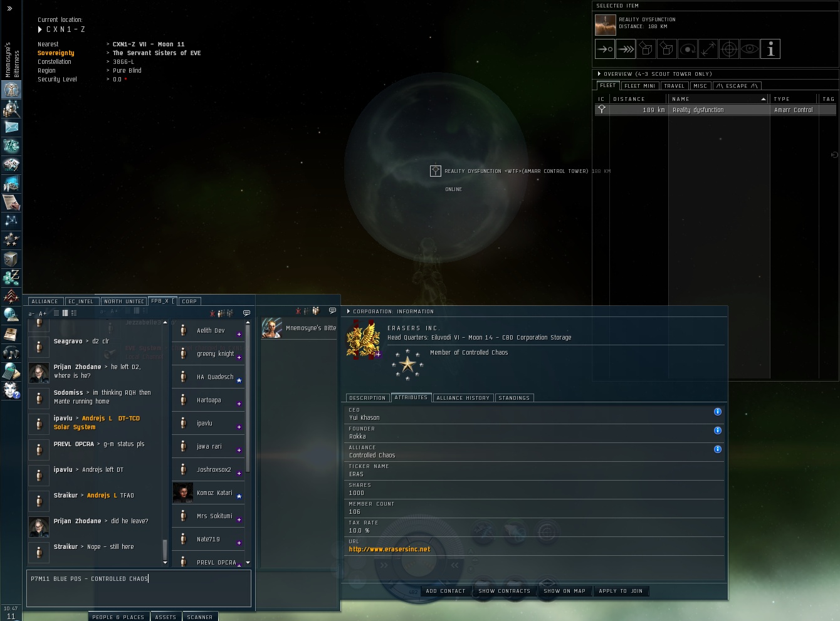840x621 pixels.
Task: Sort overview by the Type column header
Action: (794, 99)
